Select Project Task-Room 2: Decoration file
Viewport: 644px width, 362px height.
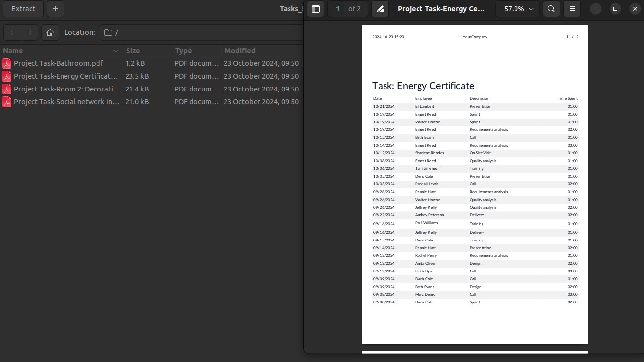67,89
